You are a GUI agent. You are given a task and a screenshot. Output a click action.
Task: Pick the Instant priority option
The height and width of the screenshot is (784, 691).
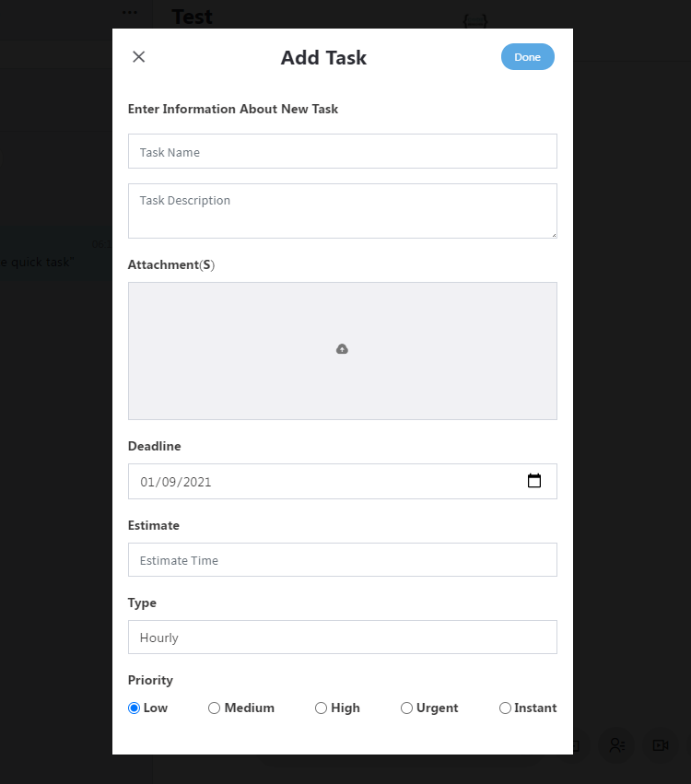505,708
